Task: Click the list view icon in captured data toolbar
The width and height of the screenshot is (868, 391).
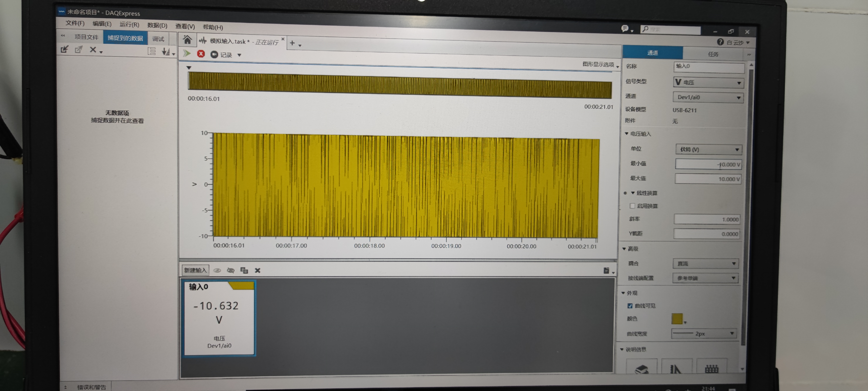Action: (x=152, y=51)
